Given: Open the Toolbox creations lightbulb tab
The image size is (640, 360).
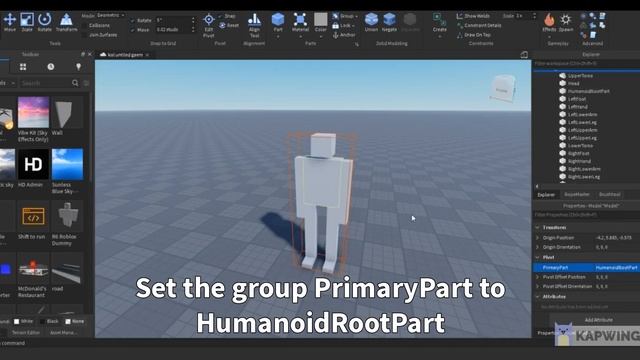Looking at the screenshot, I should pyautogui.click(x=78, y=67).
